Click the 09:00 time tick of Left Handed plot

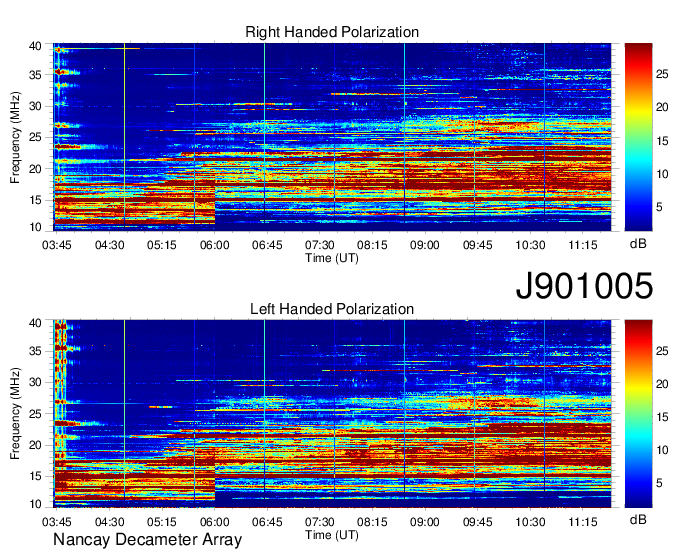[x=425, y=522]
